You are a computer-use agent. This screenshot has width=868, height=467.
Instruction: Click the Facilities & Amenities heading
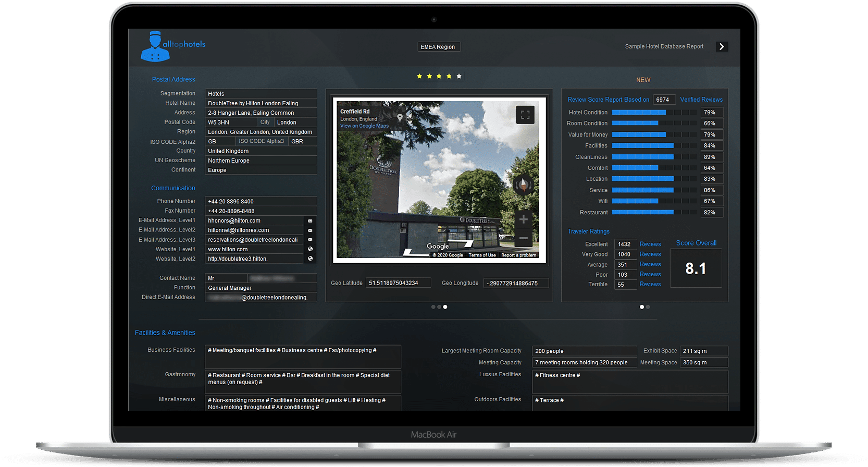(165, 333)
